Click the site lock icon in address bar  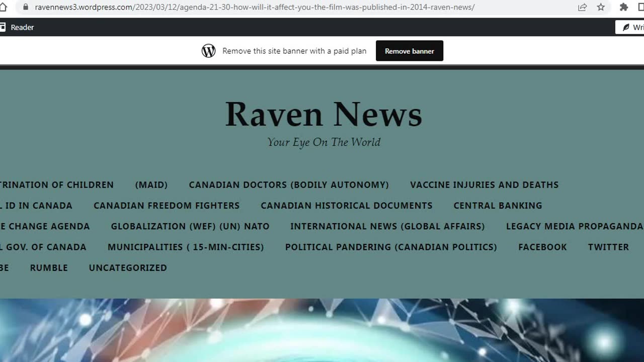[26, 7]
